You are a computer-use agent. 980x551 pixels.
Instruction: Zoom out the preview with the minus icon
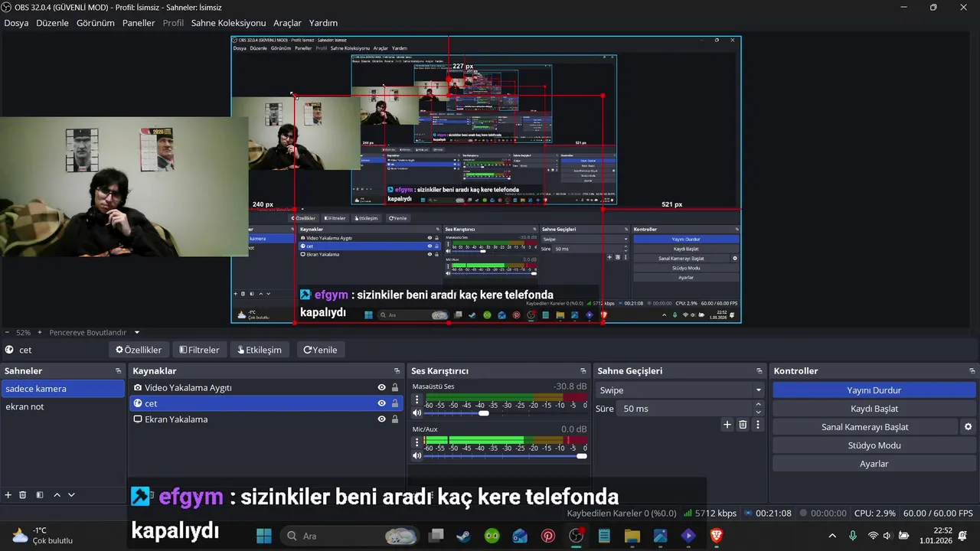coord(7,333)
